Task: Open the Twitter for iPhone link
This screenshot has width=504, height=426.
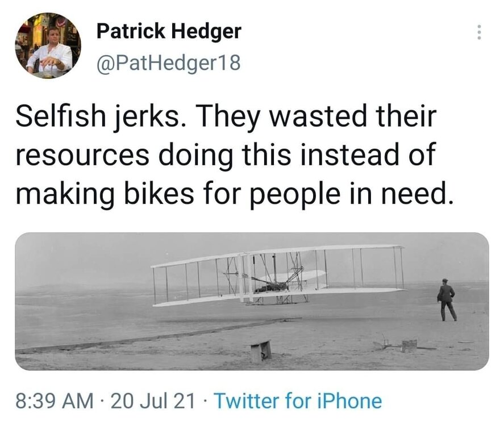Action: [298, 401]
